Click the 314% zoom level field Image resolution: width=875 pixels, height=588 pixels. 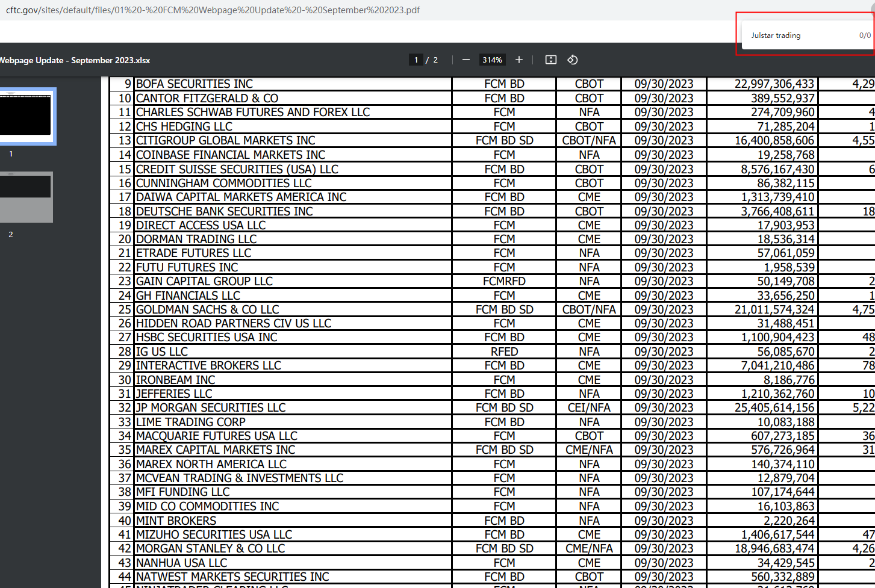click(x=492, y=60)
